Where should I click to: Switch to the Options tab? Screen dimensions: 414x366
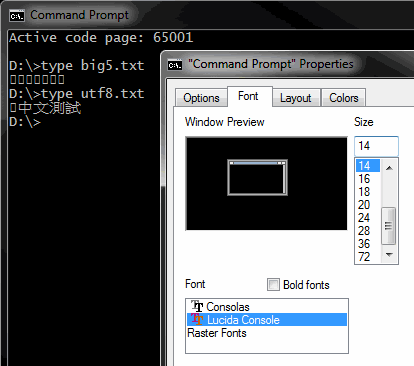tap(201, 98)
